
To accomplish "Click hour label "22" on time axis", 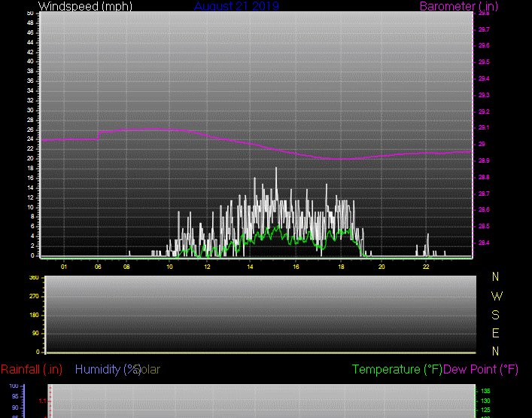I will point(426,267).
